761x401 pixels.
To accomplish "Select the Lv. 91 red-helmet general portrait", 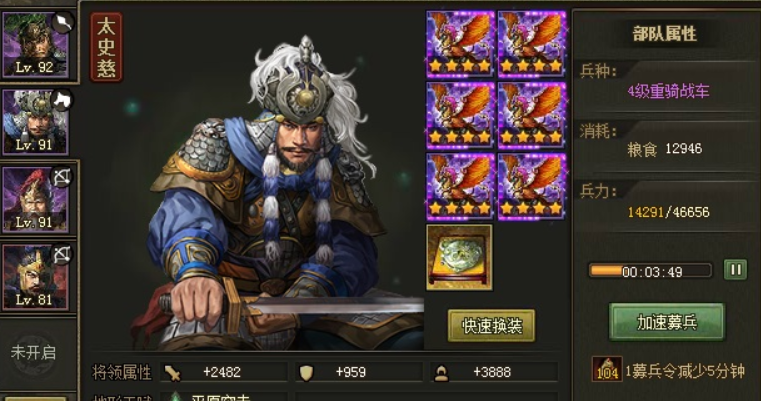I will point(35,200).
